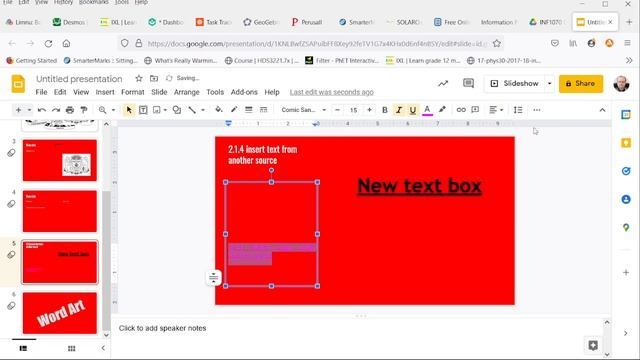Print the presentation using printer icon
Image resolution: width=640 pixels, height=360 pixels.
click(70, 110)
